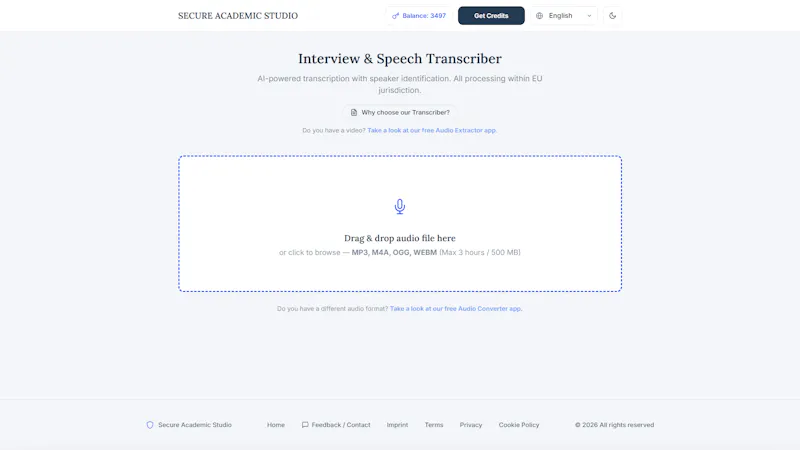Click the Get Credits button
The height and width of the screenshot is (450, 800).
tap(491, 16)
